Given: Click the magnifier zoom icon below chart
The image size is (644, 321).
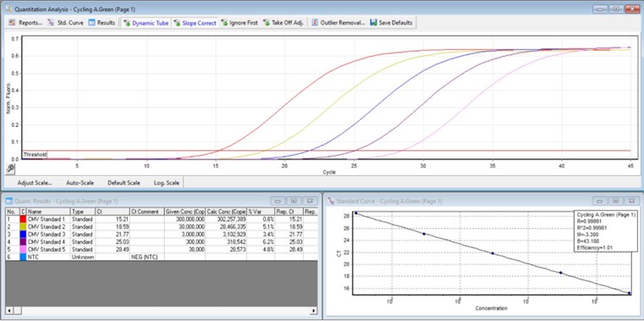Looking at the screenshot, I should [x=10, y=168].
